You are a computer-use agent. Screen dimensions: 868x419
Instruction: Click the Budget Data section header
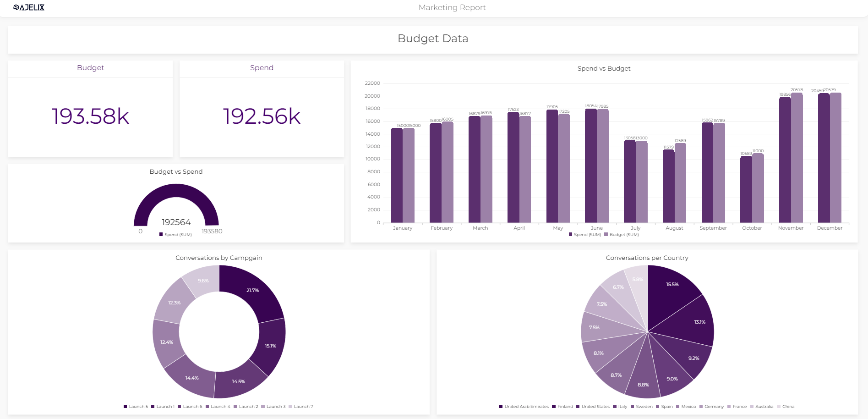pyautogui.click(x=433, y=39)
